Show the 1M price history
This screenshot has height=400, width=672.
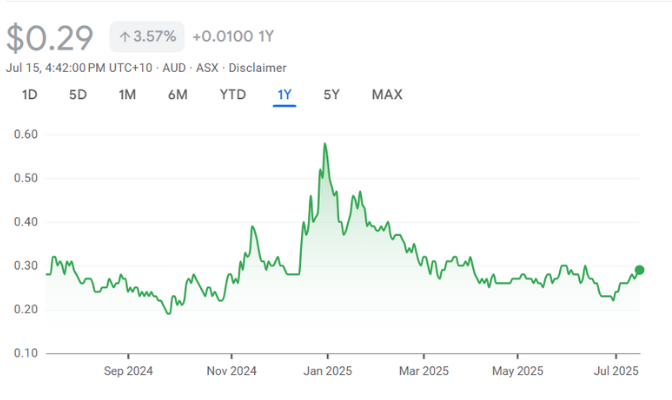(x=127, y=95)
